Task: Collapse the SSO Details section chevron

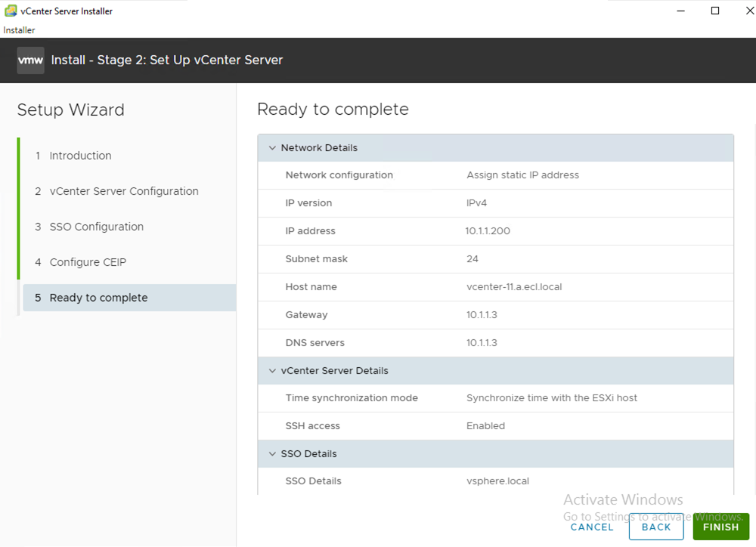Action: pos(272,454)
